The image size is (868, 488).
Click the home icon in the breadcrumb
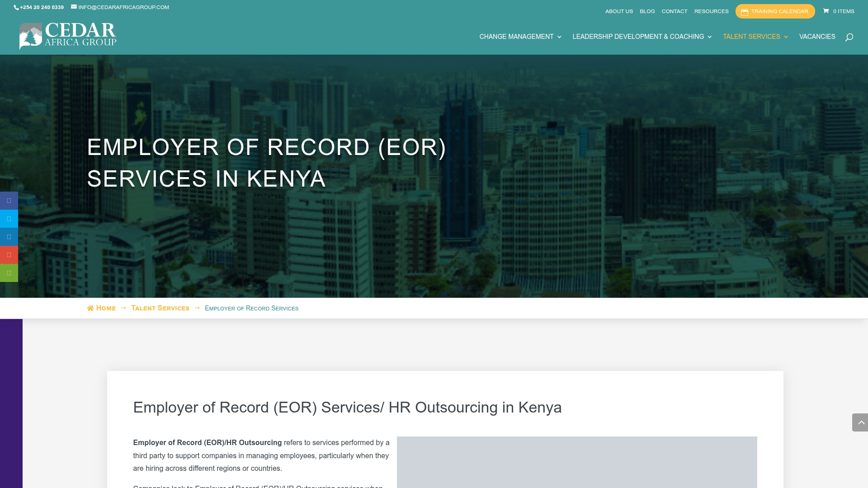[x=90, y=308]
